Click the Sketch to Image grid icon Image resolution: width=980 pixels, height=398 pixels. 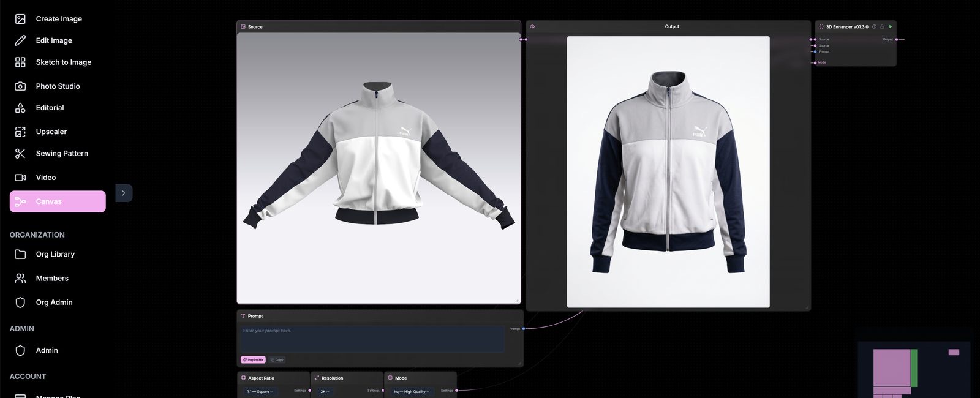coord(20,62)
